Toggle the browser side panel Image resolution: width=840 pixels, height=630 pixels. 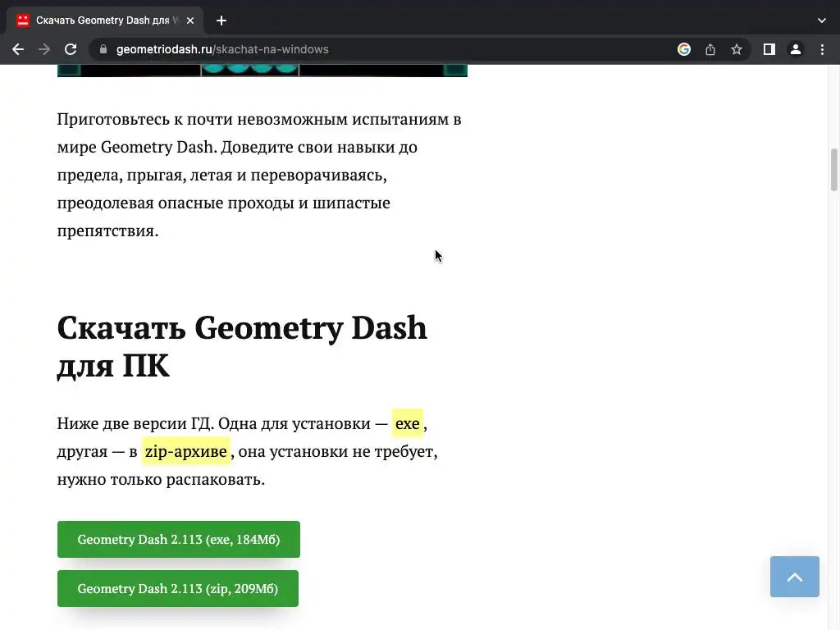769,49
